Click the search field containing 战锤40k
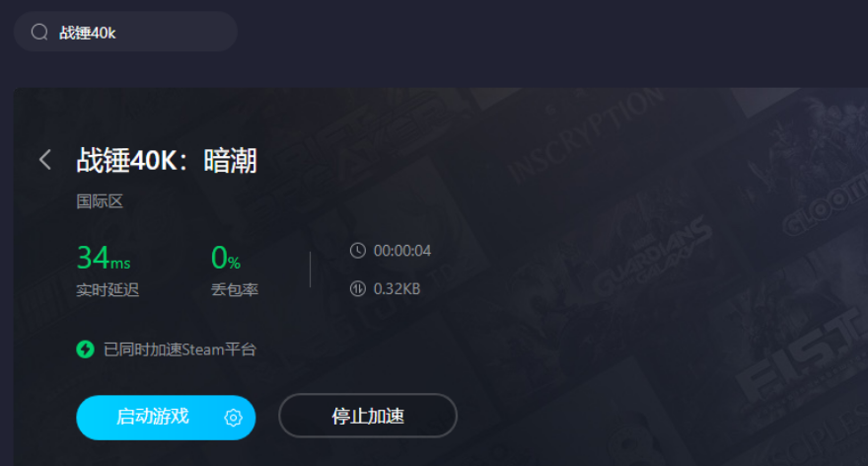Image resolution: width=868 pixels, height=466 pixels. (x=125, y=33)
